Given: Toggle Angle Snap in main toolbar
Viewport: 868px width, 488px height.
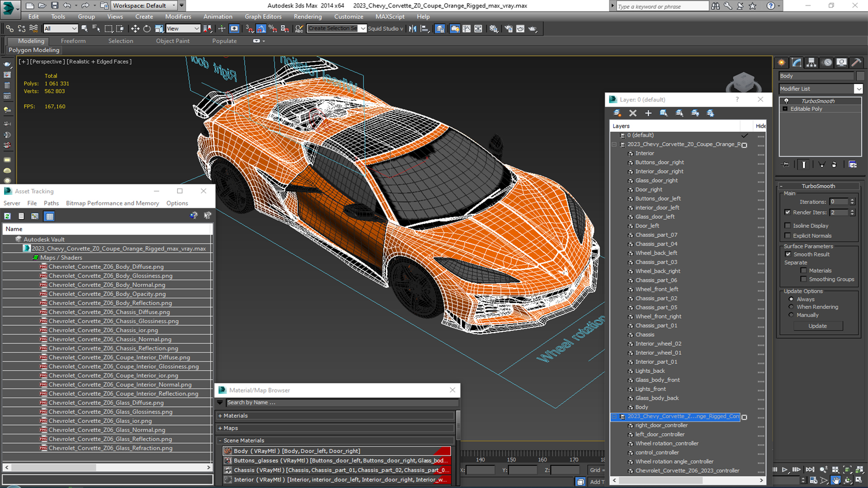Looking at the screenshot, I should [261, 28].
